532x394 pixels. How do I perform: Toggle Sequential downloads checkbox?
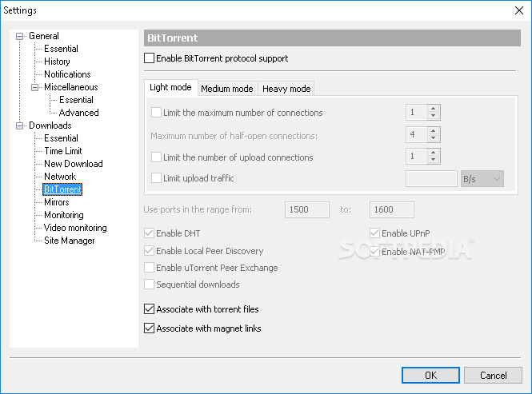pyautogui.click(x=149, y=284)
